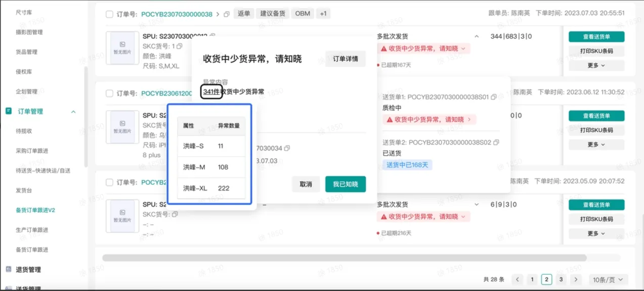The height and width of the screenshot is (291, 644).
Task: Go to 生产订单跟进 in sidebar
Action: [32, 230]
